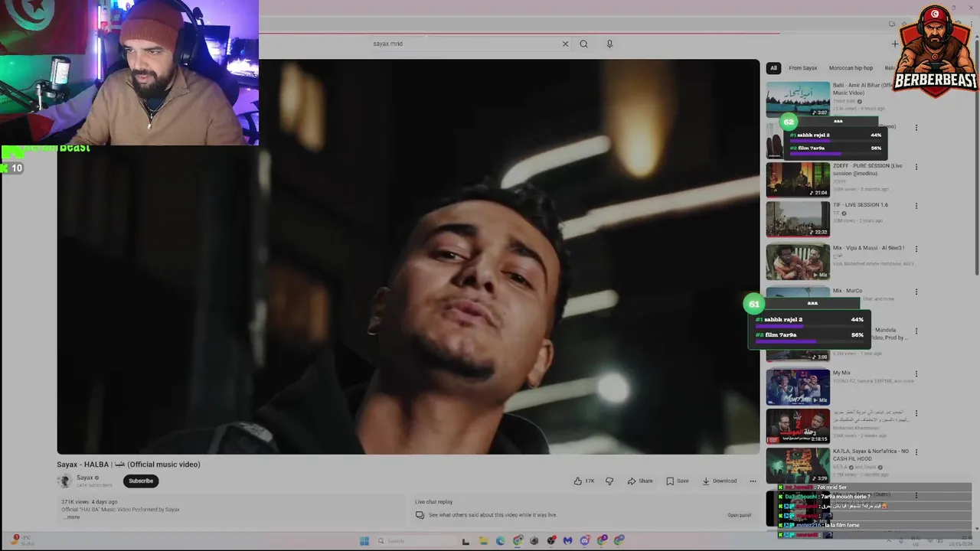This screenshot has width=980, height=551.
Task: Click the 'My Mix' title text
Action: click(841, 373)
